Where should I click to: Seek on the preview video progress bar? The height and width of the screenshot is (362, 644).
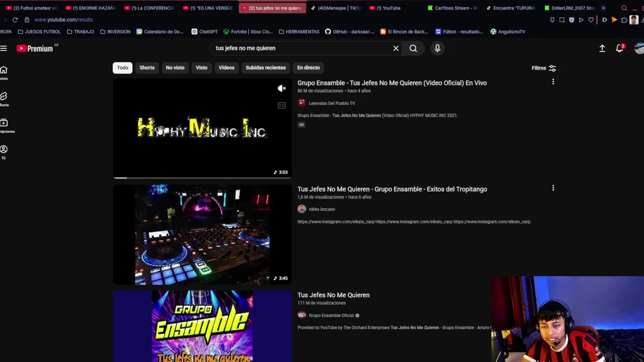click(x=202, y=177)
